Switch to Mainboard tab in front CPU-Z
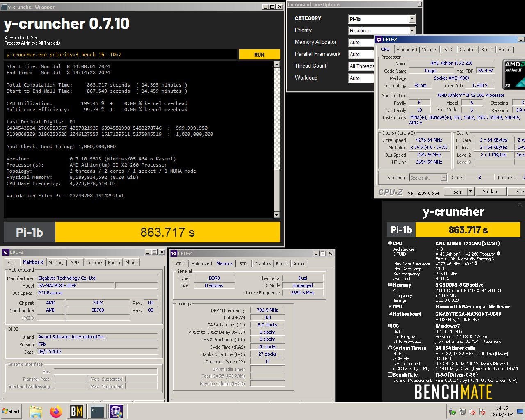This screenshot has height=420, width=525. 406,50
